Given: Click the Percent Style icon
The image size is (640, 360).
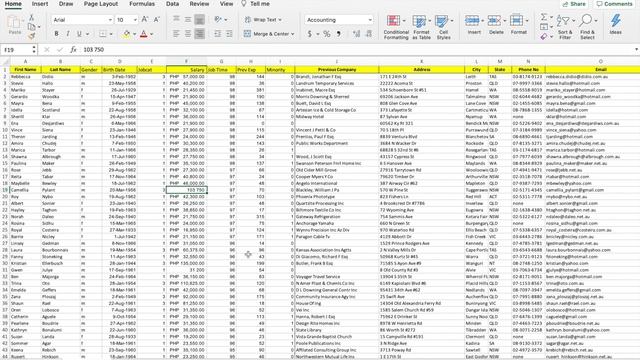Looking at the screenshot, I should [x=327, y=34].
